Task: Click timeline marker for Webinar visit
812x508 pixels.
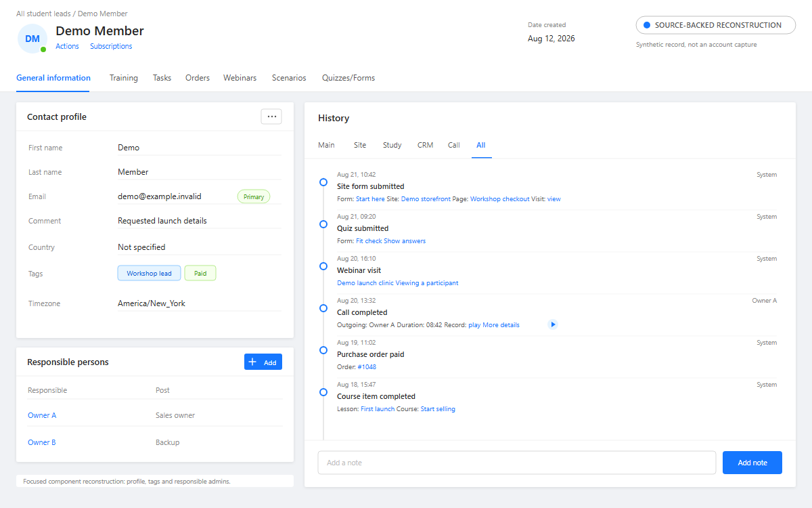Action: [323, 266]
